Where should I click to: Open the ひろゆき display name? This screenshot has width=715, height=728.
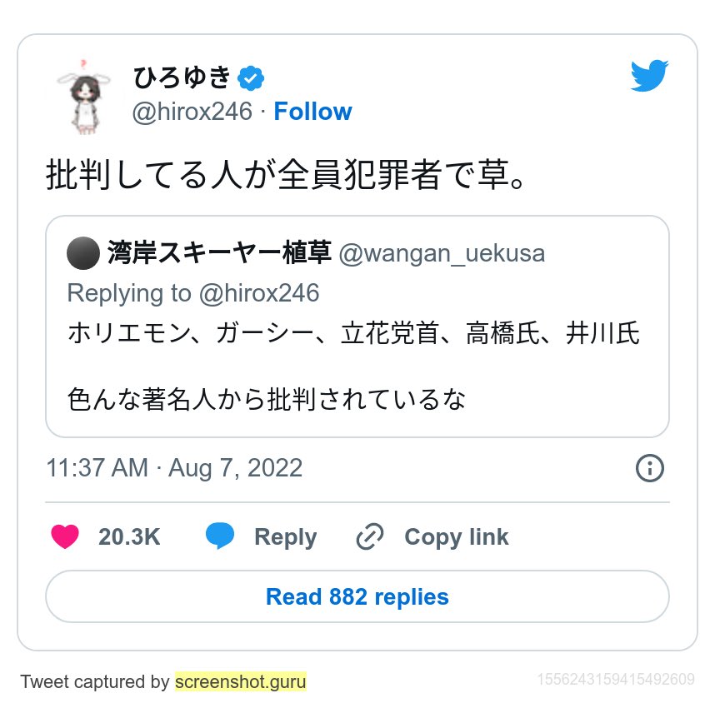(x=182, y=77)
